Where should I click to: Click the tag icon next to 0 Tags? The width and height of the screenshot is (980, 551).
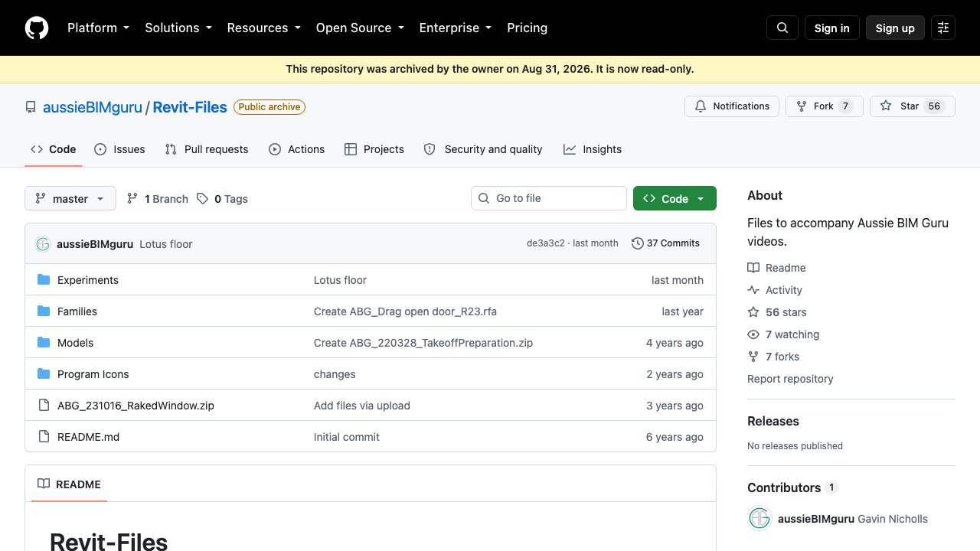pos(202,199)
